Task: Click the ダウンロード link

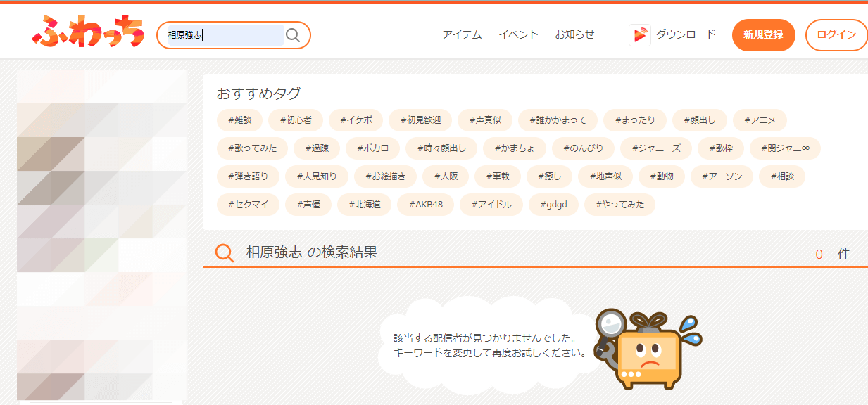Action: click(686, 34)
